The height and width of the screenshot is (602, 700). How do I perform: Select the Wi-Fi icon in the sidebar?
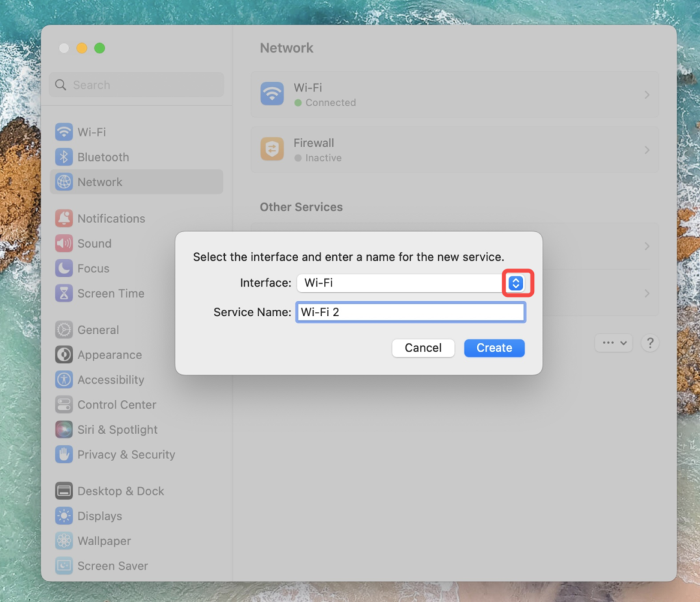click(x=63, y=131)
